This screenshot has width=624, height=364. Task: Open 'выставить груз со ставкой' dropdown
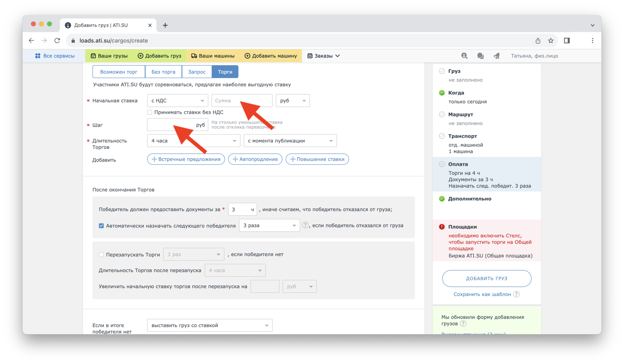(210, 325)
